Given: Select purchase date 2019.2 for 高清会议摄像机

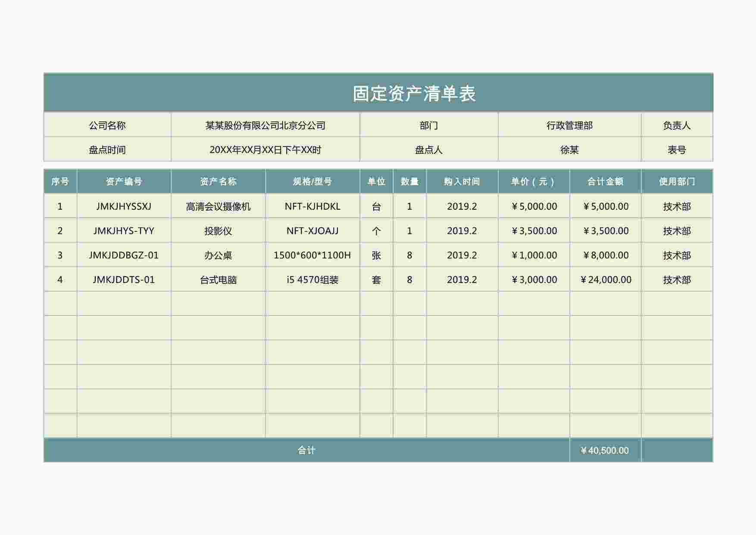Looking at the screenshot, I should (462, 206).
